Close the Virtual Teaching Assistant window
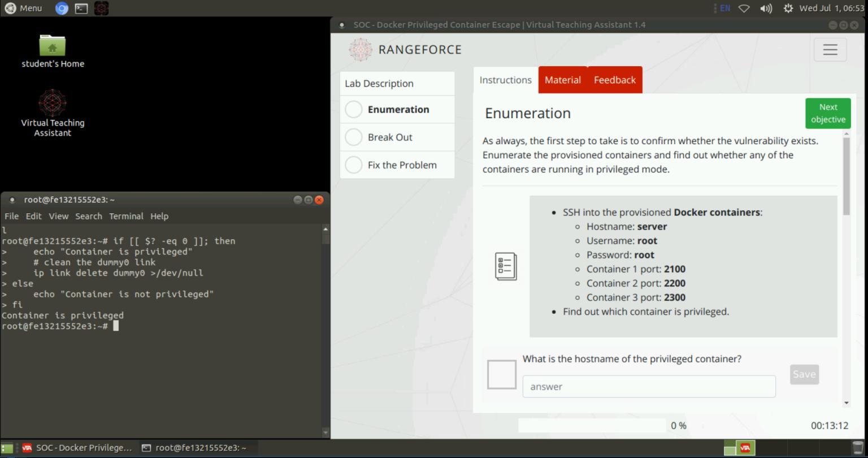This screenshot has height=458, width=868. click(854, 25)
